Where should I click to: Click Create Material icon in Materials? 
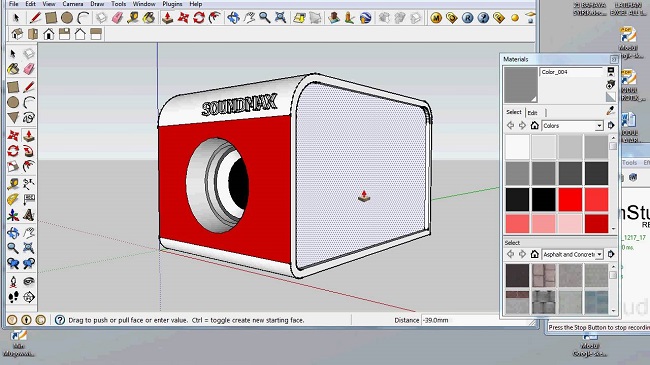click(610, 85)
